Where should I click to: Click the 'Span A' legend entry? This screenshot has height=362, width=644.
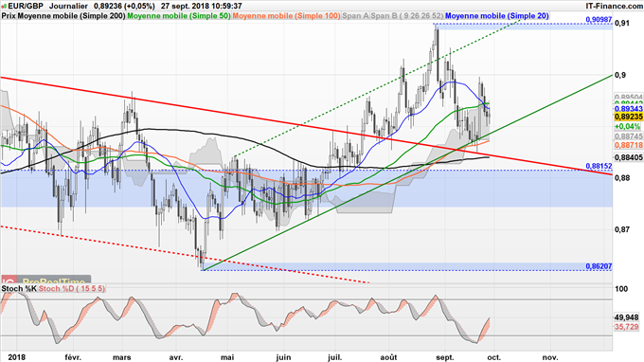coord(356,16)
